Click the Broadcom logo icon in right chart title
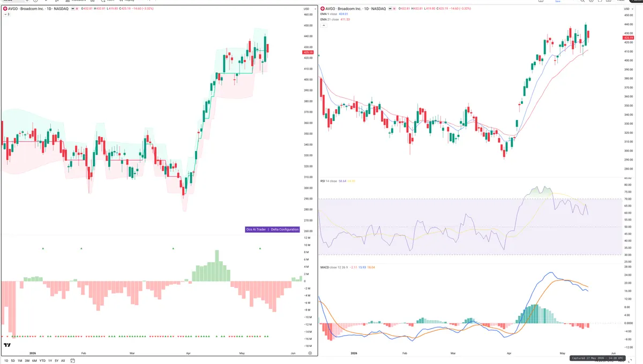 (x=323, y=9)
